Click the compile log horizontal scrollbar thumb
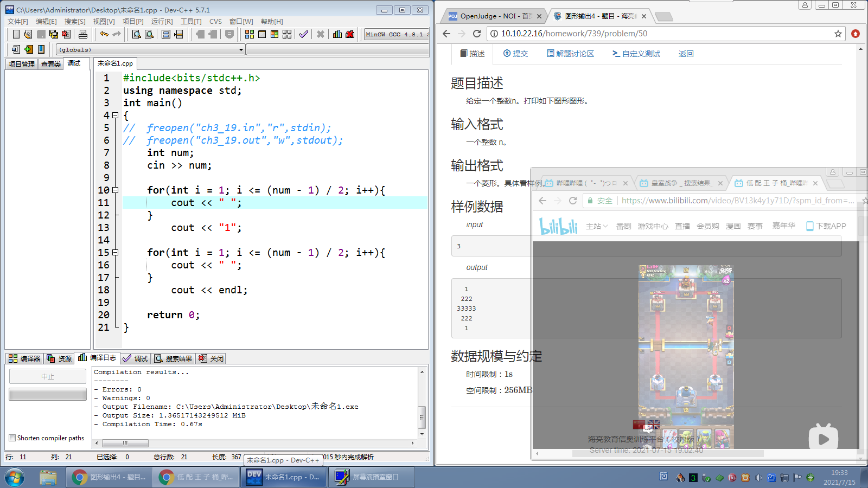The height and width of the screenshot is (488, 868). [x=125, y=443]
